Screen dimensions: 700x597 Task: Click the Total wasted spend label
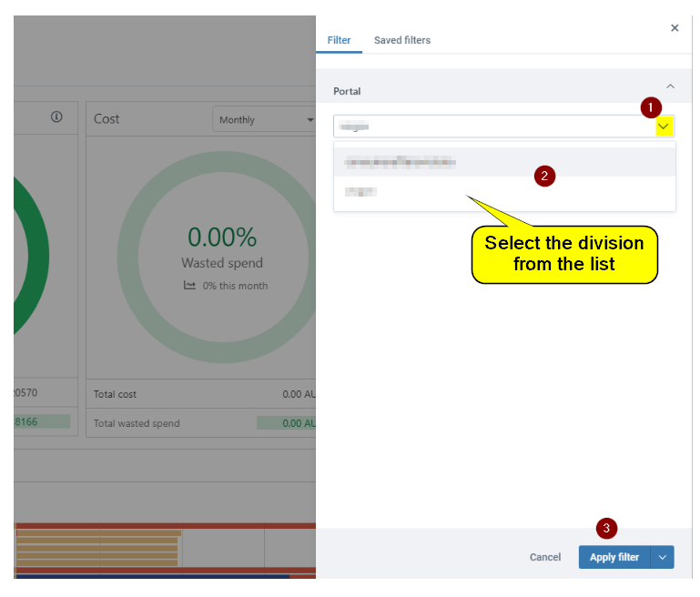[x=137, y=423]
